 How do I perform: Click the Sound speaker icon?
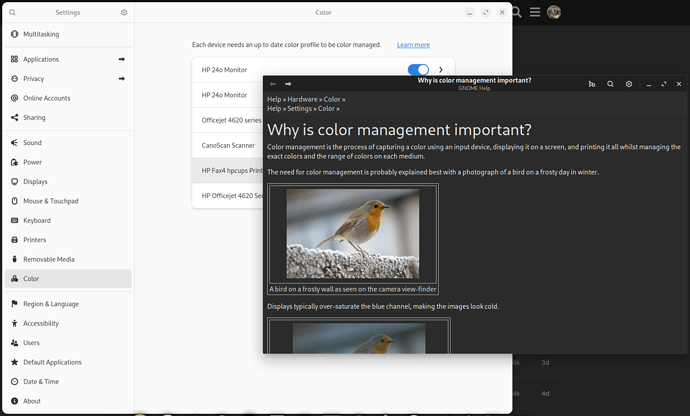(15, 143)
